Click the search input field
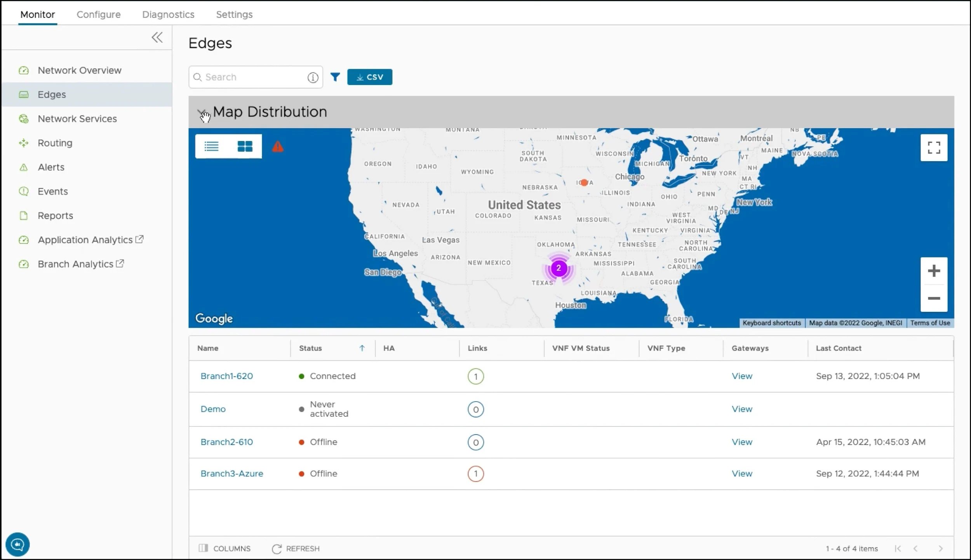This screenshot has height=560, width=971. coord(256,77)
